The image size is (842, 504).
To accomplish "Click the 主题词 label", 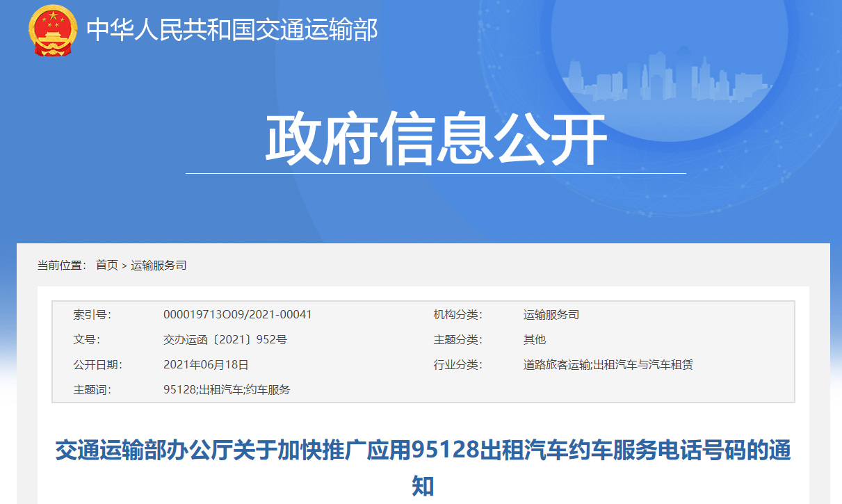I will point(92,389).
